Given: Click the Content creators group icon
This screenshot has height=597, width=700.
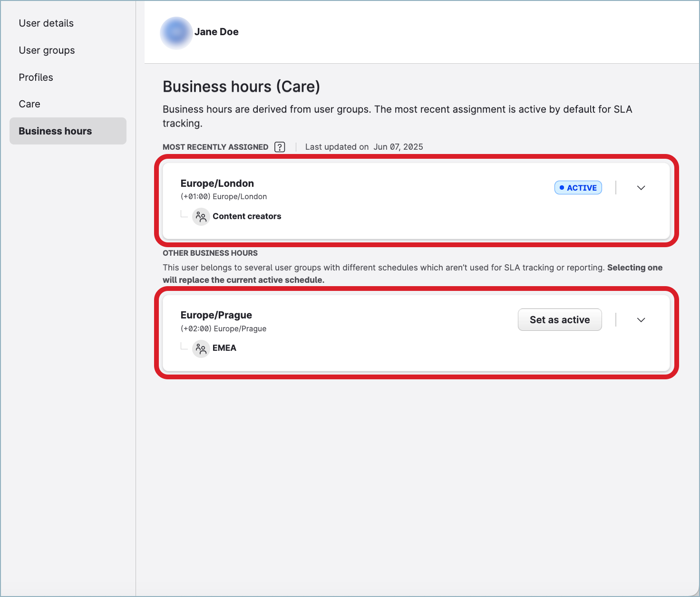Looking at the screenshot, I should [201, 217].
